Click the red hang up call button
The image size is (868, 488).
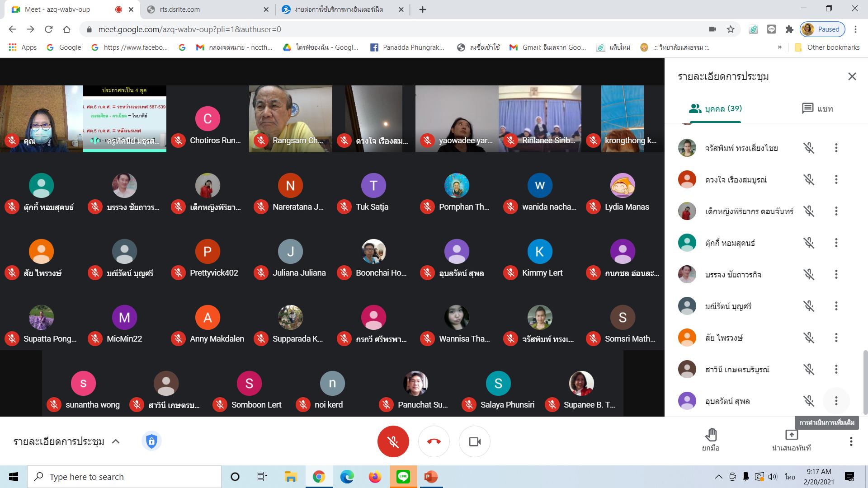434,441
